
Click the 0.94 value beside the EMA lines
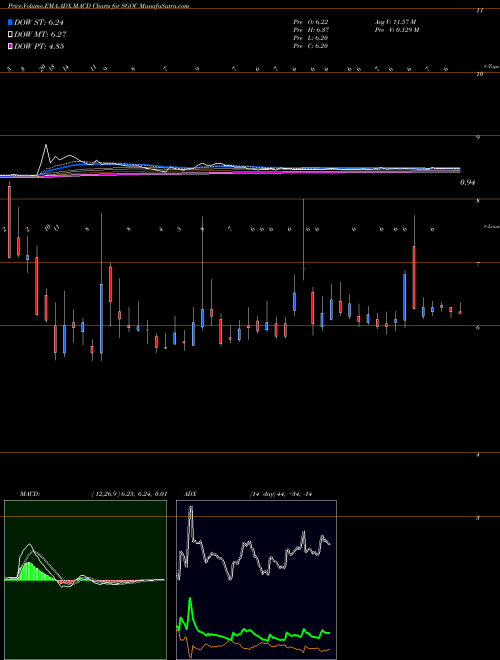point(467,183)
